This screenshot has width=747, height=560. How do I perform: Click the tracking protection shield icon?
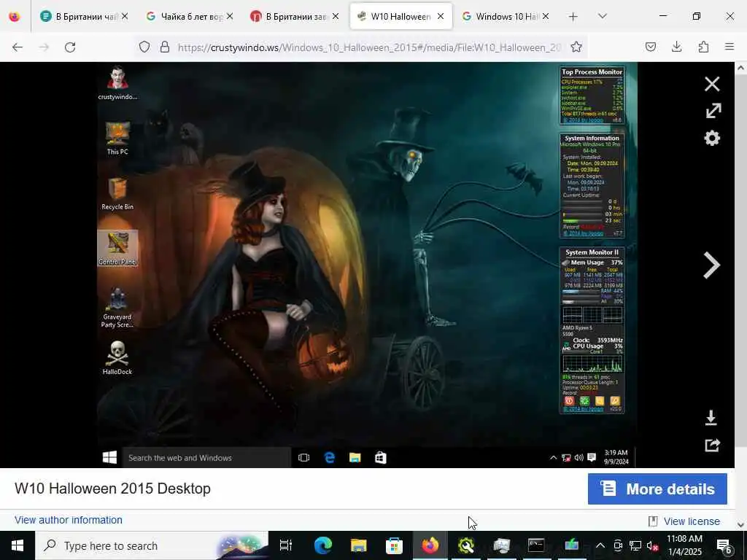point(144,47)
